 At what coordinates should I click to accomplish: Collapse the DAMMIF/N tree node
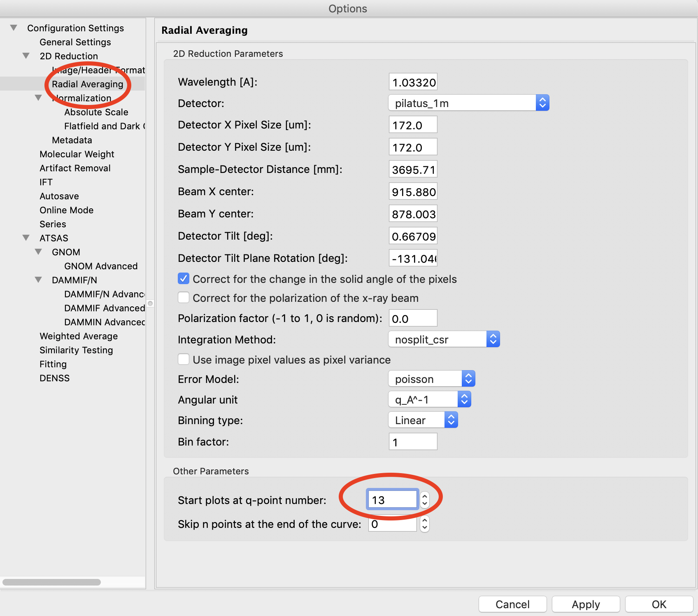[38, 280]
